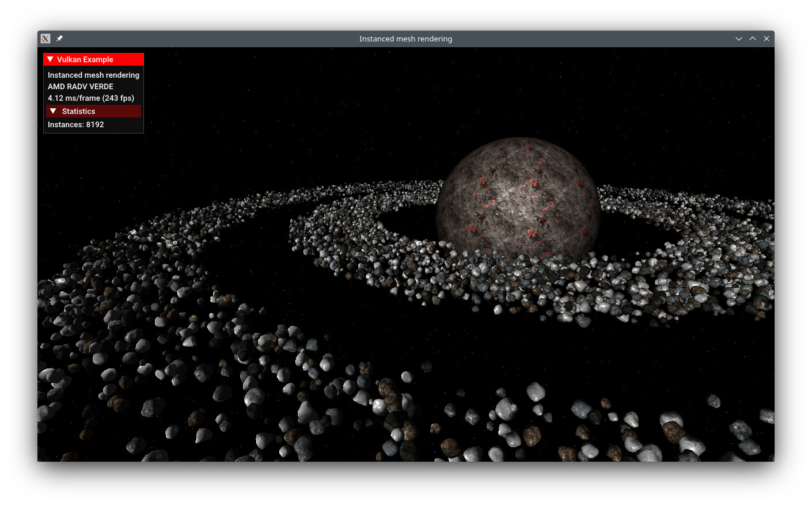Viewport: 812px width, 506px height.
Task: Click 'Instanced mesh rendering' text in overlay
Action: click(93, 75)
